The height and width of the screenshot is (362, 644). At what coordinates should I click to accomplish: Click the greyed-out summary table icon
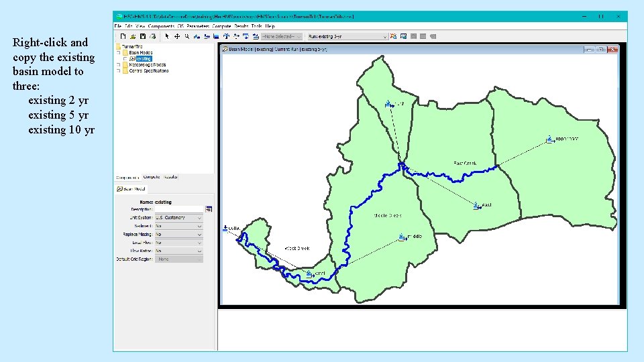pyautogui.click(x=423, y=36)
